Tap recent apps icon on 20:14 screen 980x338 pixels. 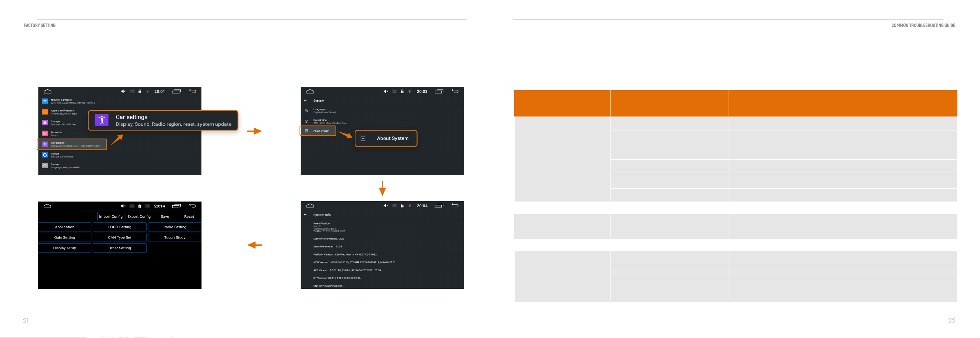point(177,206)
